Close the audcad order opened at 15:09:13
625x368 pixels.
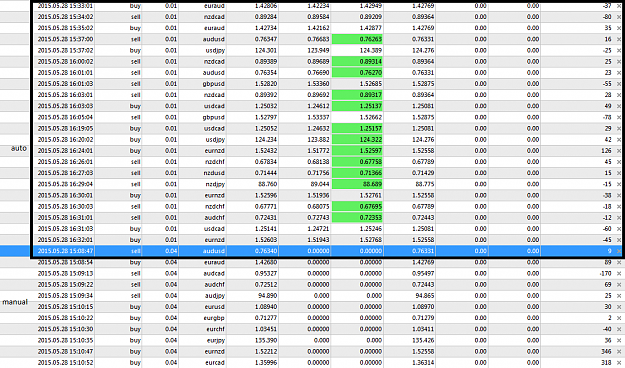pos(619,274)
